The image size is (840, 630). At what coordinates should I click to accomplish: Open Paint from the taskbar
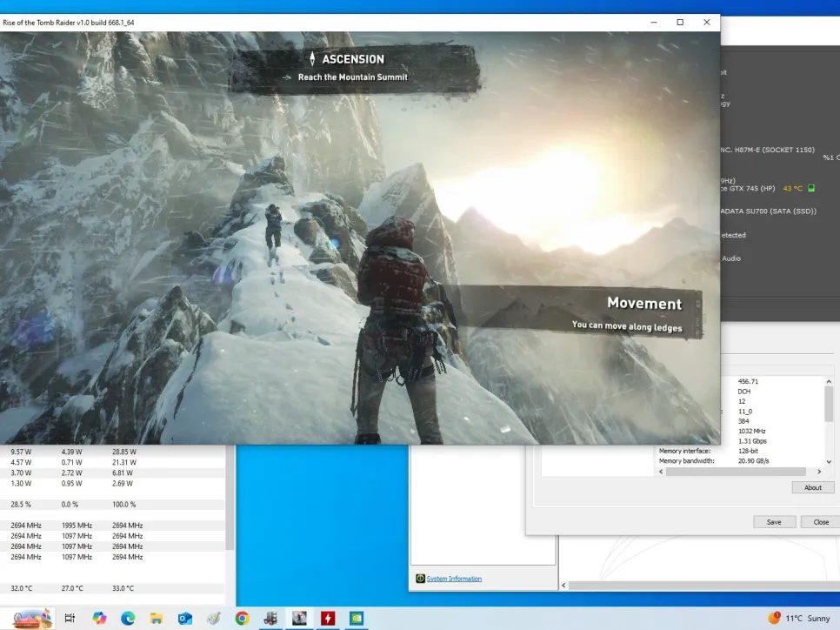click(214, 618)
